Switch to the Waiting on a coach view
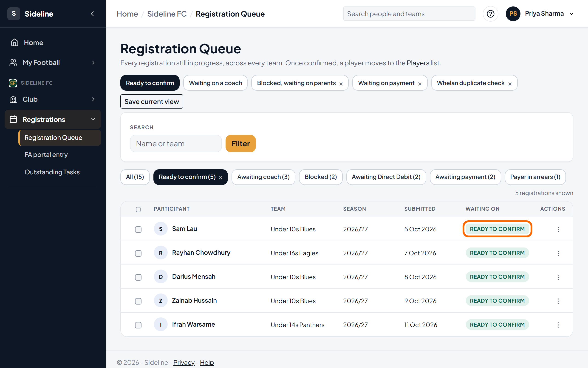Viewport: 588px width, 368px height. coord(215,83)
